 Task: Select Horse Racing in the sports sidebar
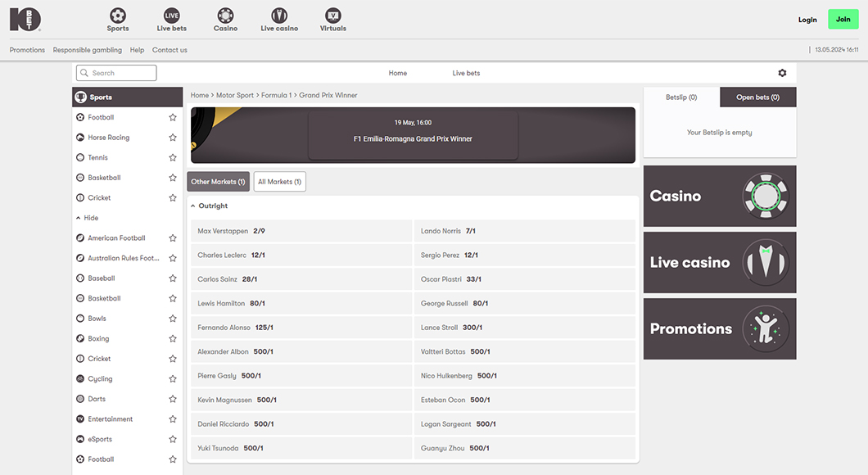(109, 138)
